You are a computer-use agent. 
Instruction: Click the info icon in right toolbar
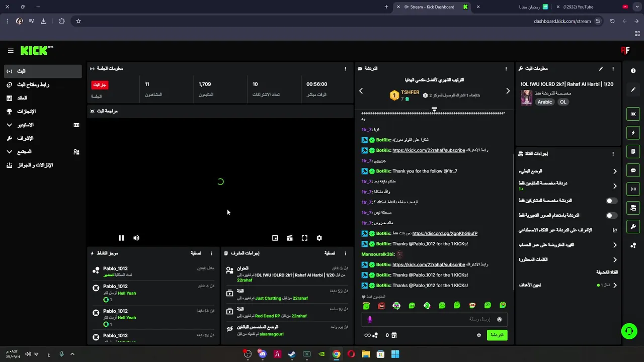tap(633, 71)
